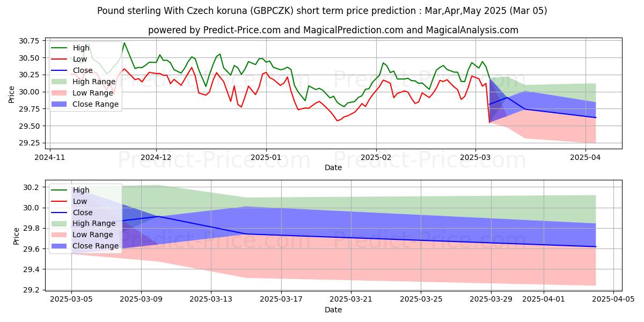Click the Date x-axis label under the bottom chart
644x322 pixels.
point(333,310)
